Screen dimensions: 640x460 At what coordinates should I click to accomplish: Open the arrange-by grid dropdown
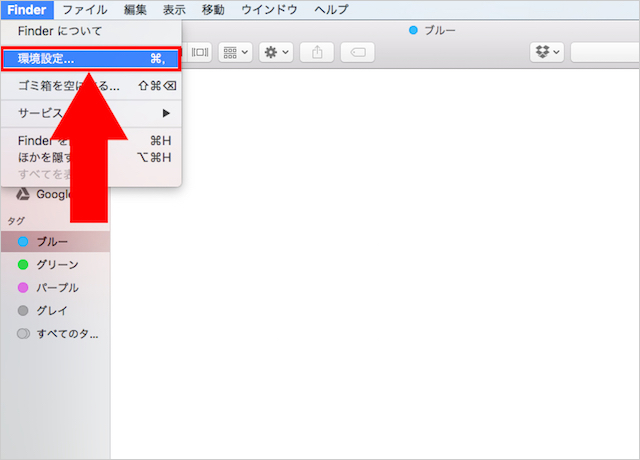point(236,52)
